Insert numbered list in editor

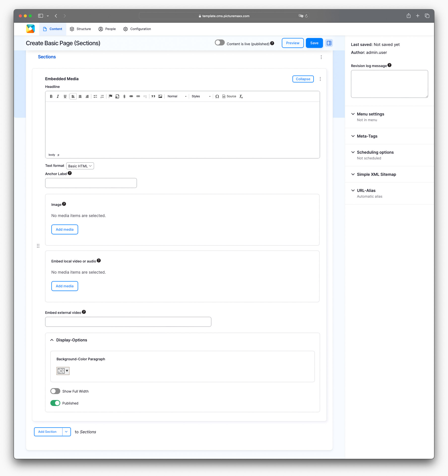click(x=102, y=96)
